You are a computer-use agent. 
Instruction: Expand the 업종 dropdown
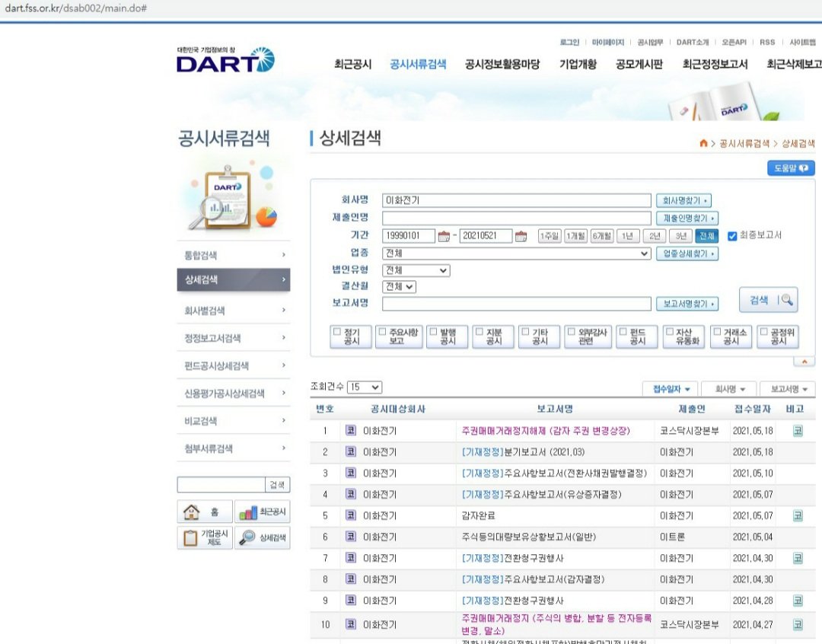pos(516,253)
